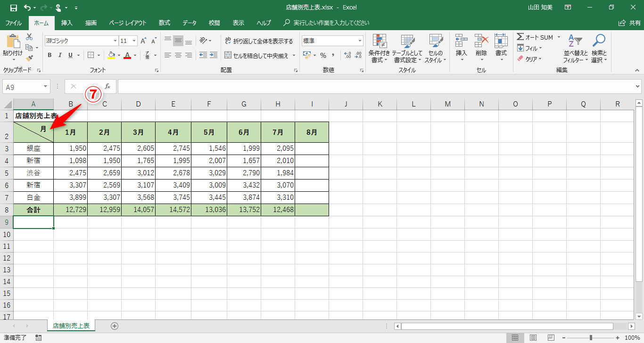
Task: Click Merge & Center (セルを結合して中央揃え)
Action: pos(257,56)
